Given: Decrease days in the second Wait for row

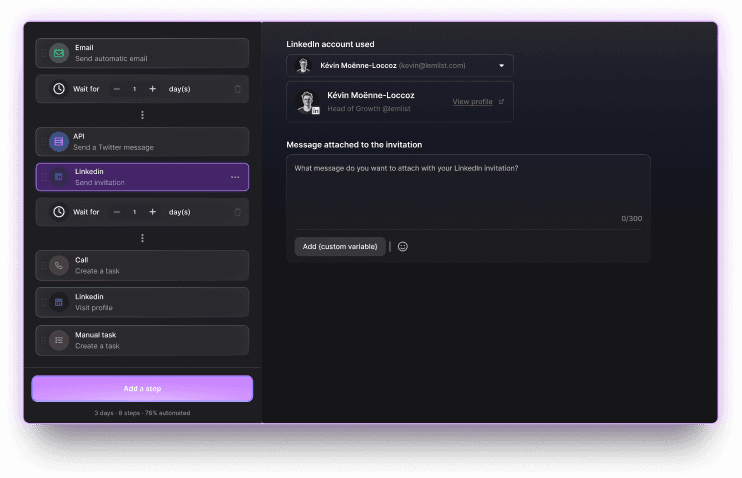Looking at the screenshot, I should (116, 212).
